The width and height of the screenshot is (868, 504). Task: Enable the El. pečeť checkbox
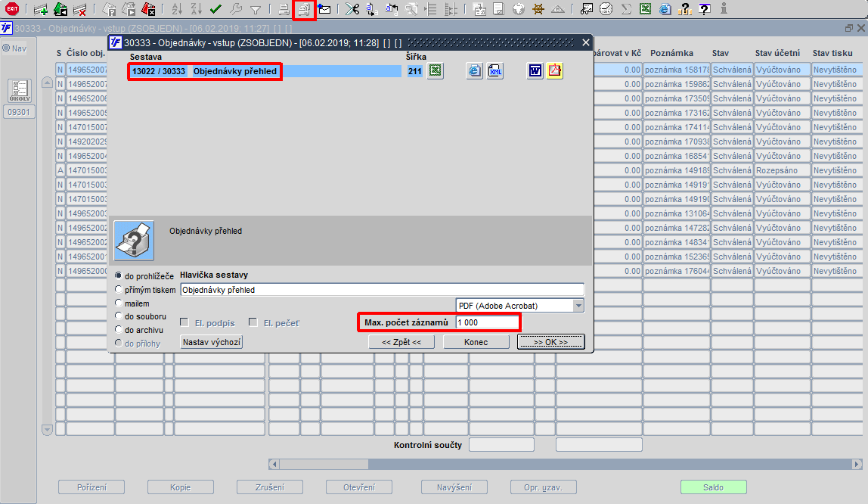pos(253,322)
